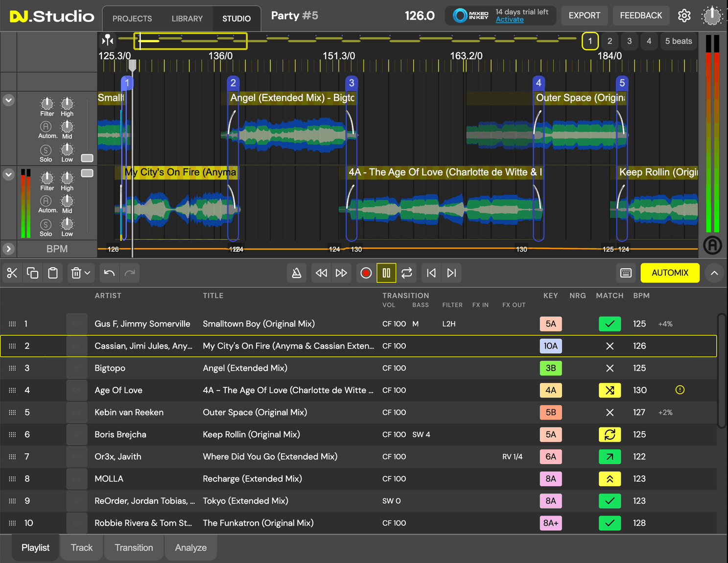Click the paste clipboard icon

[53, 273]
